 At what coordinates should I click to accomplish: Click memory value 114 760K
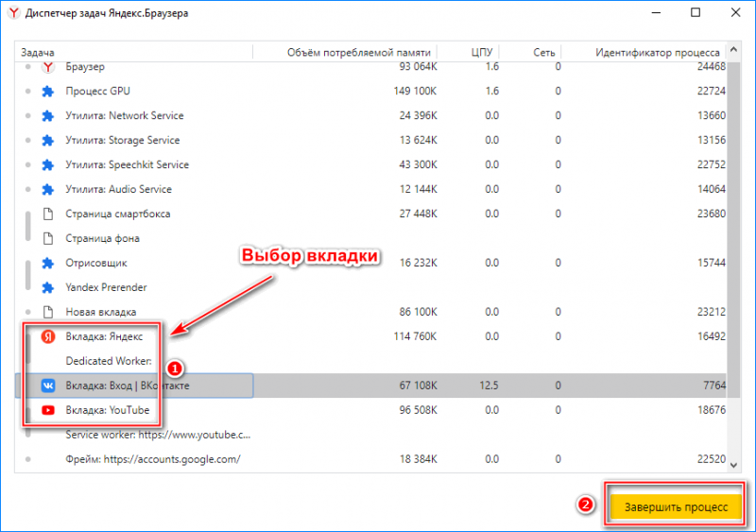point(415,336)
